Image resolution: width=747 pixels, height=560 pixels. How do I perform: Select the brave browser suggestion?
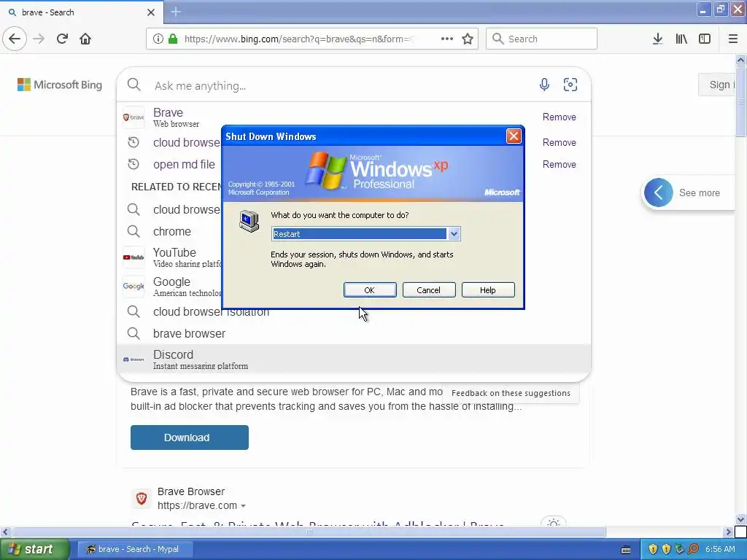354,333
